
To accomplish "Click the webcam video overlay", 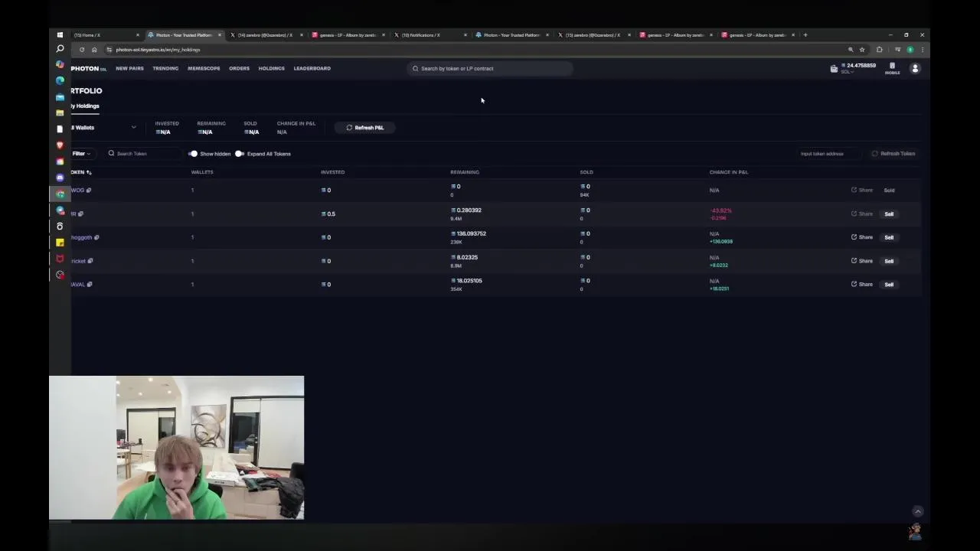I will click(x=176, y=448).
